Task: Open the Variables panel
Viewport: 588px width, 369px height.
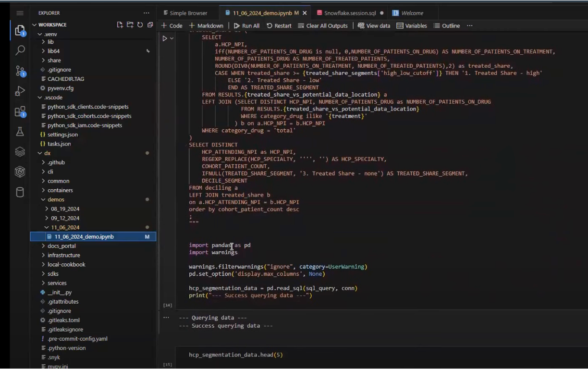Action: point(411,25)
